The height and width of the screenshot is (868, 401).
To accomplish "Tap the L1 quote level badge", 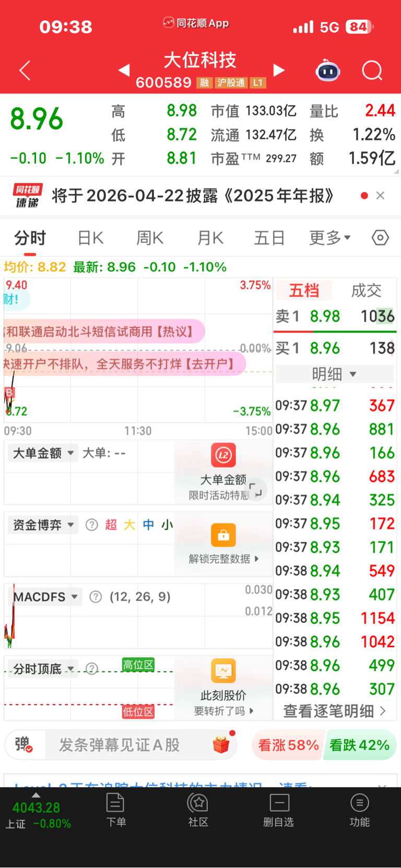I will coord(257,83).
